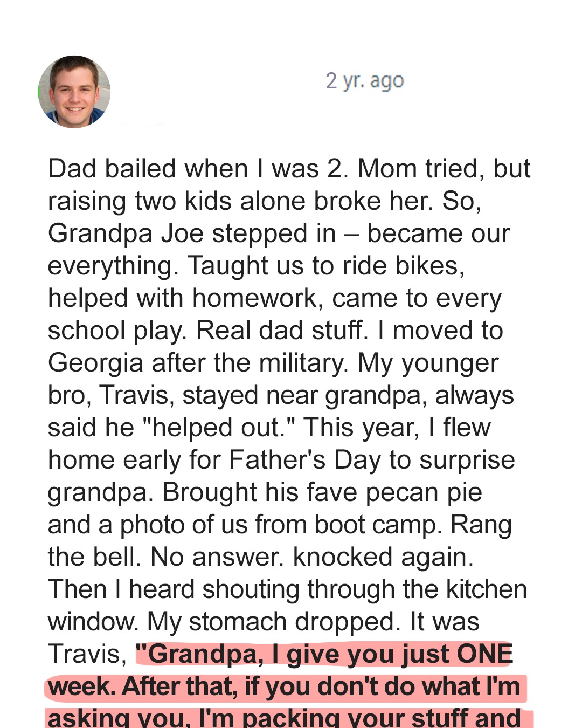
Task: Click the word "Georgia" in the story
Action: click(95, 363)
